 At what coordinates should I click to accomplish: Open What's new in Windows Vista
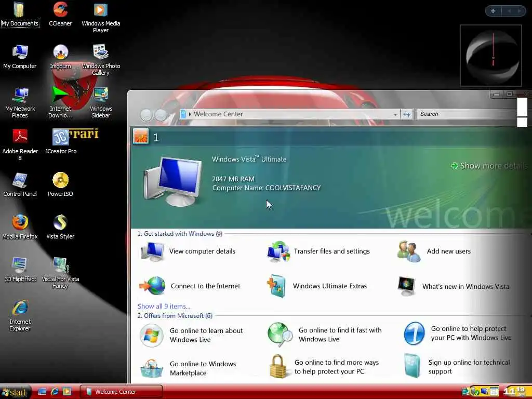[x=454, y=287]
